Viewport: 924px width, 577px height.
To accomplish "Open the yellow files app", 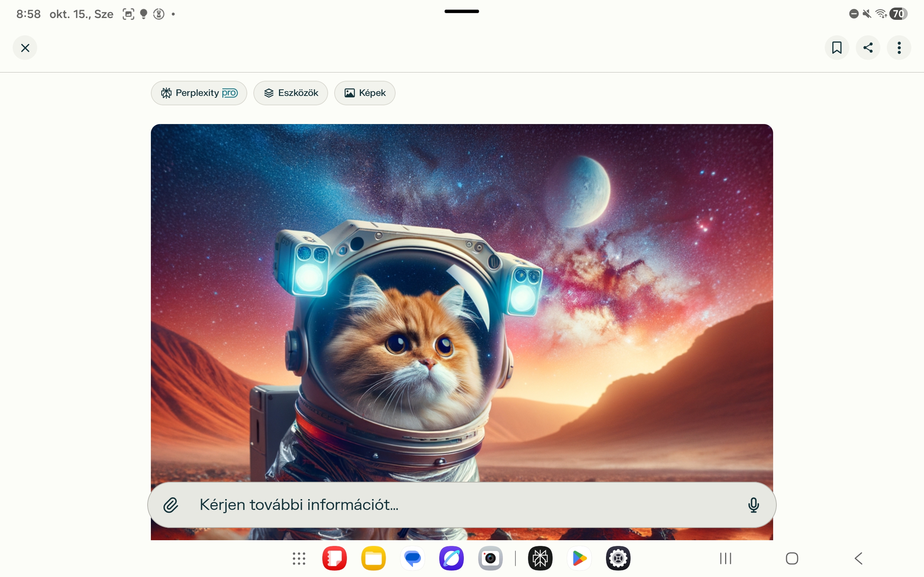I will click(x=374, y=558).
